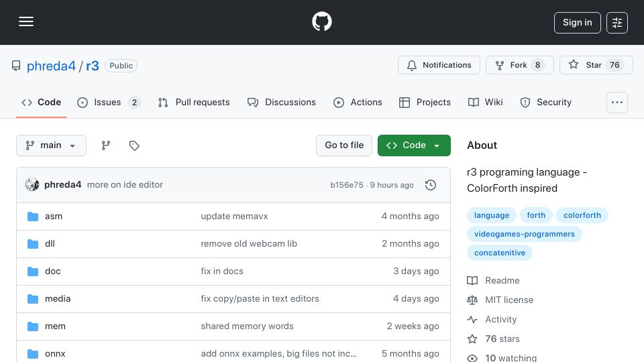Viewport: 644px width, 362px height.
Task: Open the Activity link
Action: pyautogui.click(x=492, y=319)
